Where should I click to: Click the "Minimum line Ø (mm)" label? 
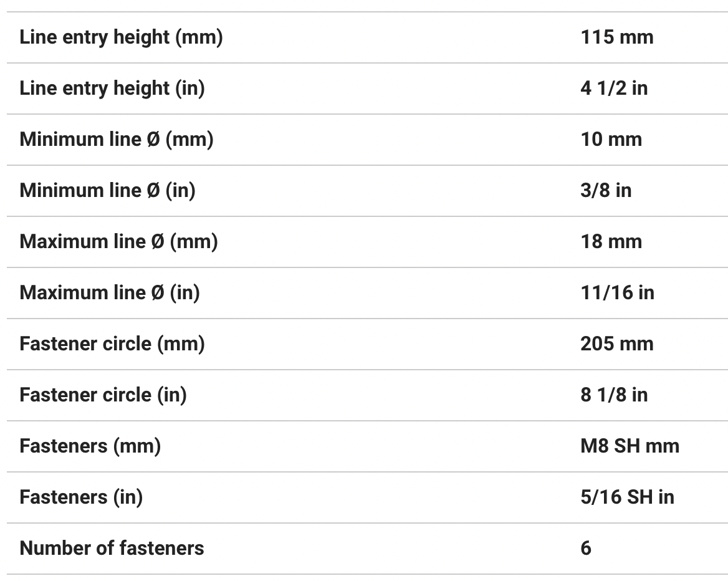click(x=117, y=140)
